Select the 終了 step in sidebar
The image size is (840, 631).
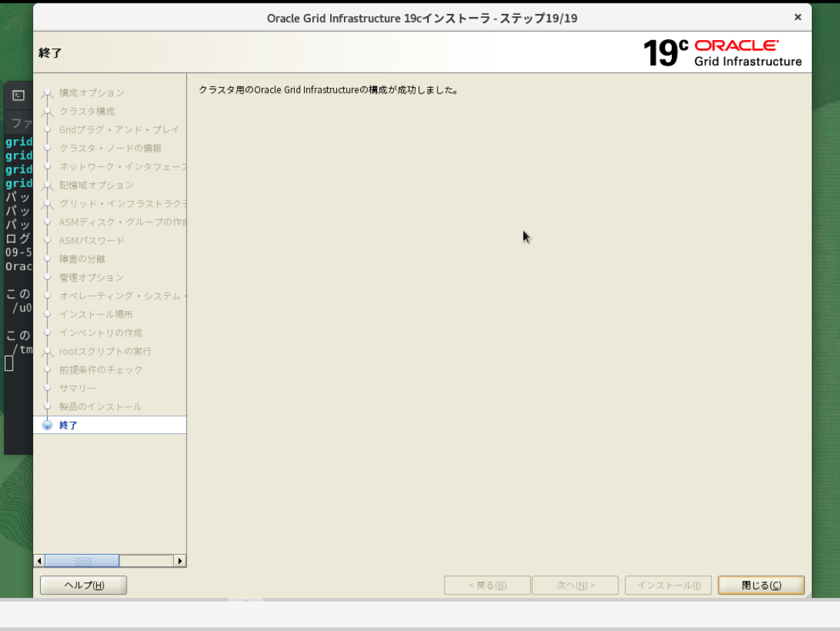[110, 425]
